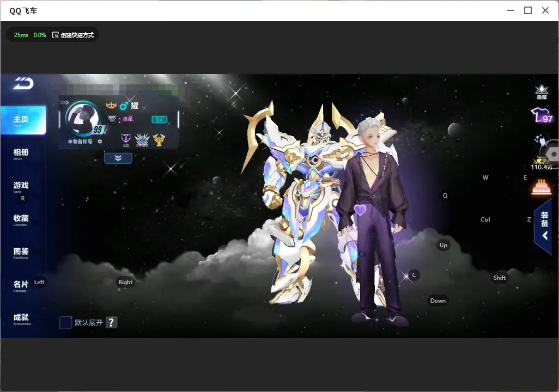Viewport: 559px width, 392px height.
Task: Go to the 收藏 collection tab
Action: [21, 219]
